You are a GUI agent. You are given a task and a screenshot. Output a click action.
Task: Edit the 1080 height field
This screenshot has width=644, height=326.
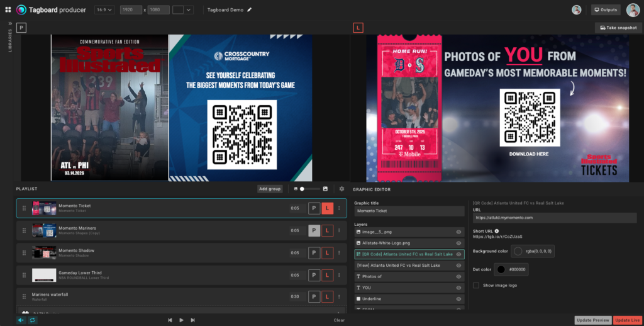point(158,10)
